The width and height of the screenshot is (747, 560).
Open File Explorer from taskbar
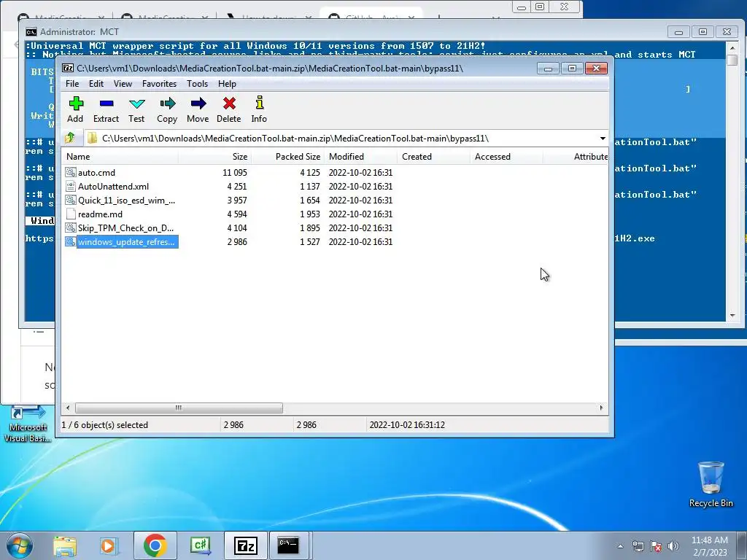coord(65,545)
